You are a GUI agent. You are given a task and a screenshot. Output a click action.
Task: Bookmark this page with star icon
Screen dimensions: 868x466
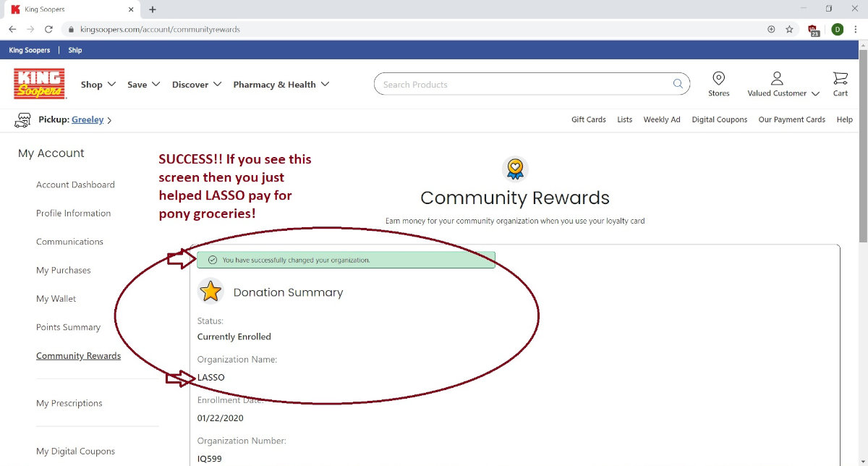(789, 30)
